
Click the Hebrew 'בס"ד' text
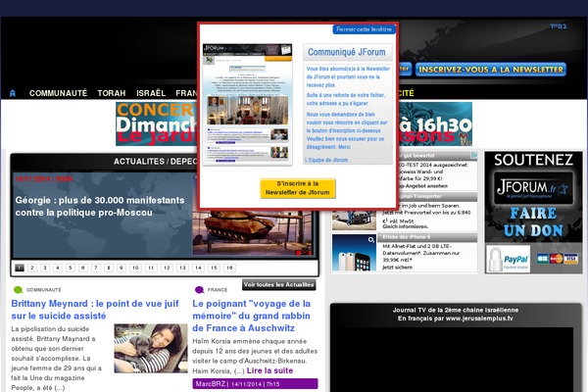[x=558, y=26]
